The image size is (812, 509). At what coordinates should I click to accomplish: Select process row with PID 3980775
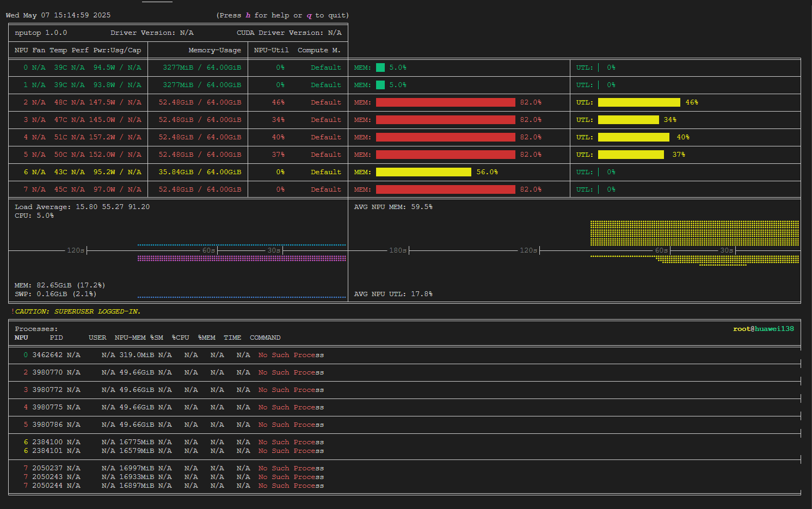[x=404, y=407]
